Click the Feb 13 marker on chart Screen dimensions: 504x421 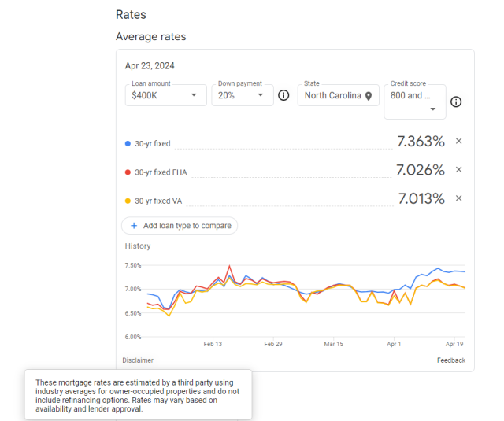213,344
